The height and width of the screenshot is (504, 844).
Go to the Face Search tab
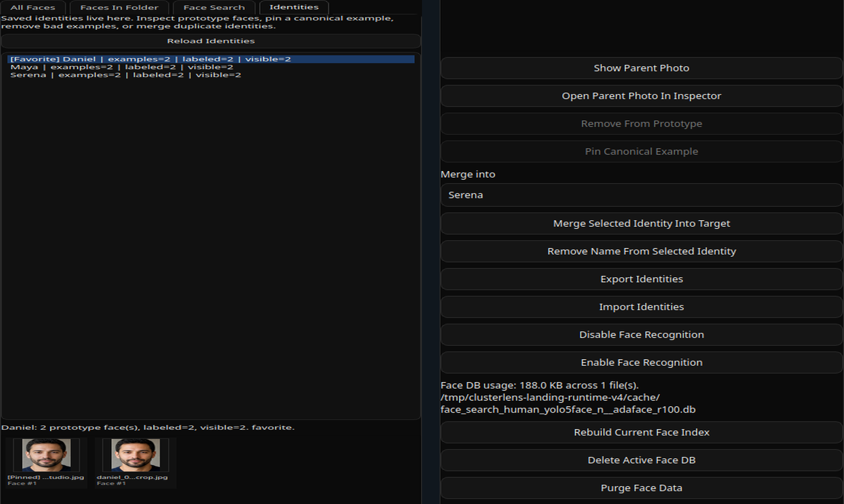(214, 8)
